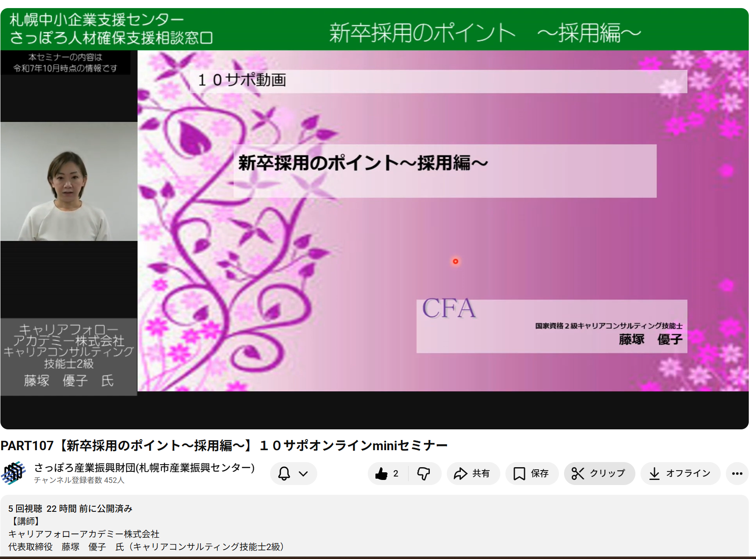Viewport: 756px width, 559px height.
Task: Click the share arrow icon labeled 共有
Action: click(460, 474)
